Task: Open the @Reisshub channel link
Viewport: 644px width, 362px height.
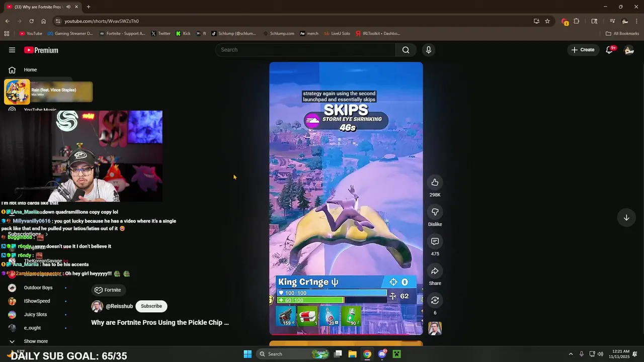Action: 119,306
